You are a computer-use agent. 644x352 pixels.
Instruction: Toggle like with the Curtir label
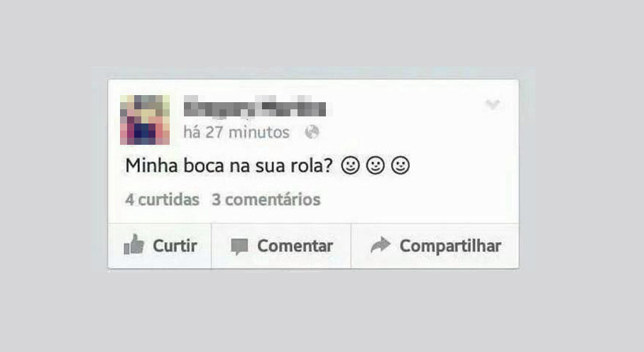pyautogui.click(x=175, y=246)
